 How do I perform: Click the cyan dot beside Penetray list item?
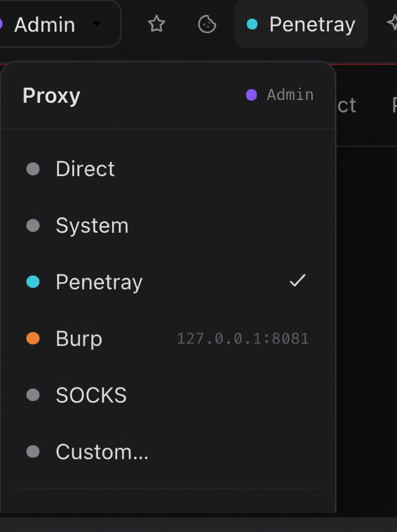point(33,282)
